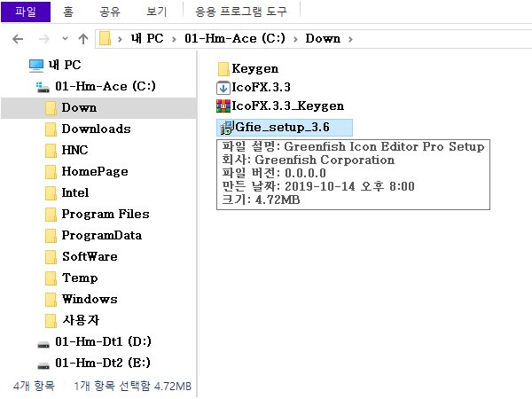Go forward with the right arrow button
The width and height of the screenshot is (532, 399).
(44, 39)
